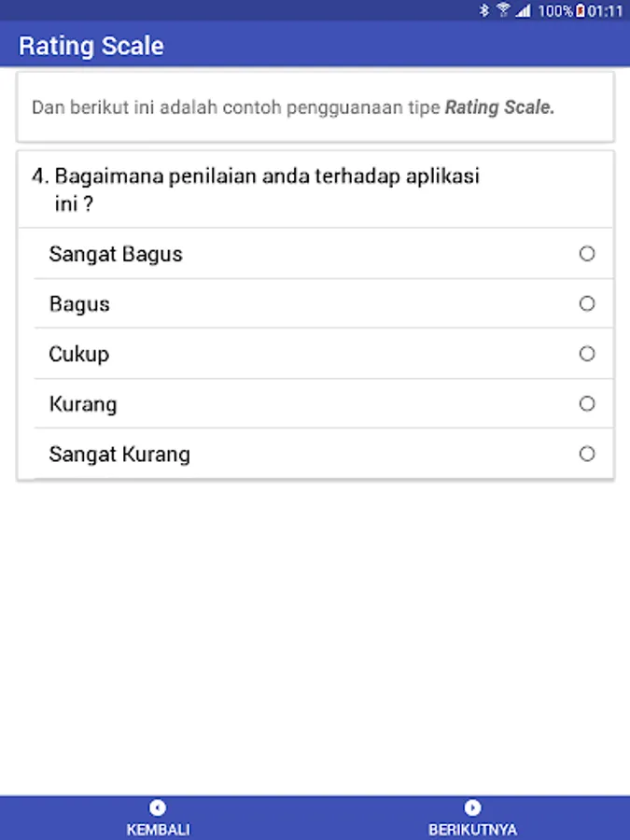The image size is (630, 840).
Task: Choose the Cukup radio button
Action: [587, 354]
